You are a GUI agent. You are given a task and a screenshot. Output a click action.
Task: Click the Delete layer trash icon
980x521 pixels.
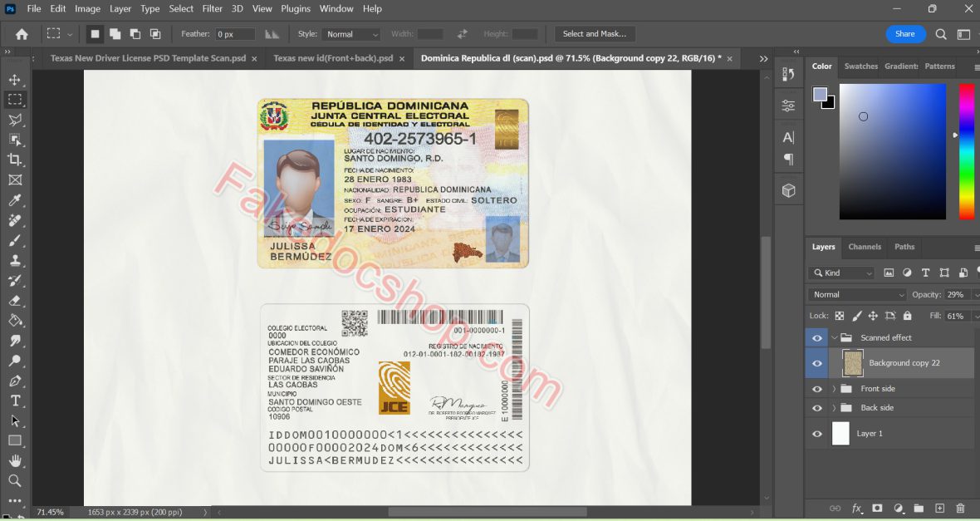(x=961, y=509)
